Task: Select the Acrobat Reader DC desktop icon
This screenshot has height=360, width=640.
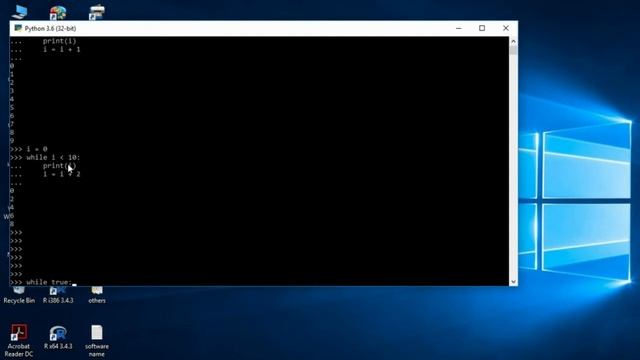Action: coord(19,341)
